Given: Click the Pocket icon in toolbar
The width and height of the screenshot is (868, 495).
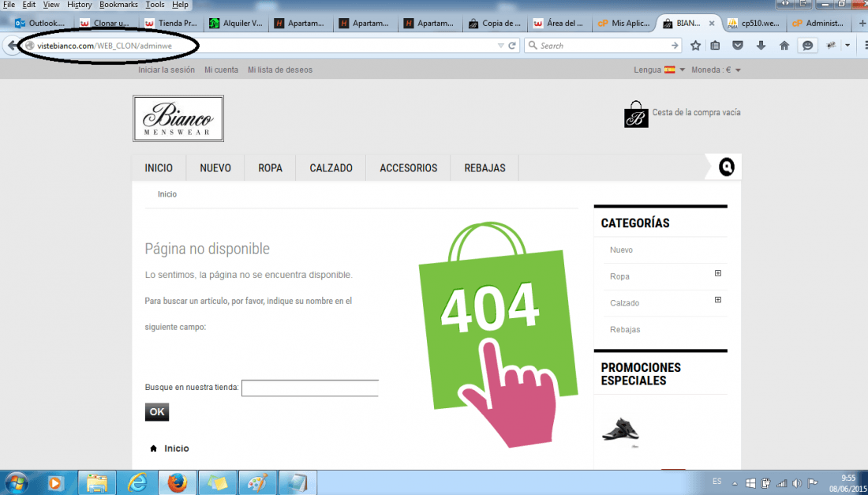Looking at the screenshot, I should coord(738,46).
